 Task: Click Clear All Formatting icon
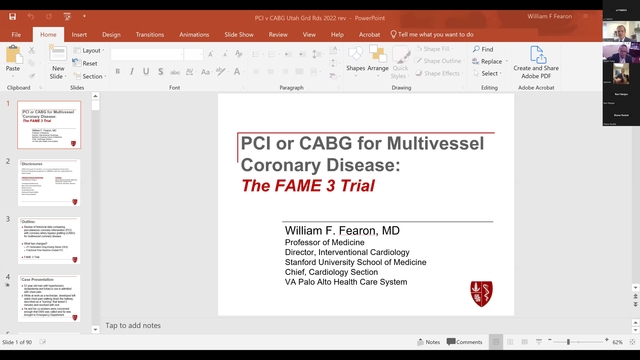click(x=239, y=54)
